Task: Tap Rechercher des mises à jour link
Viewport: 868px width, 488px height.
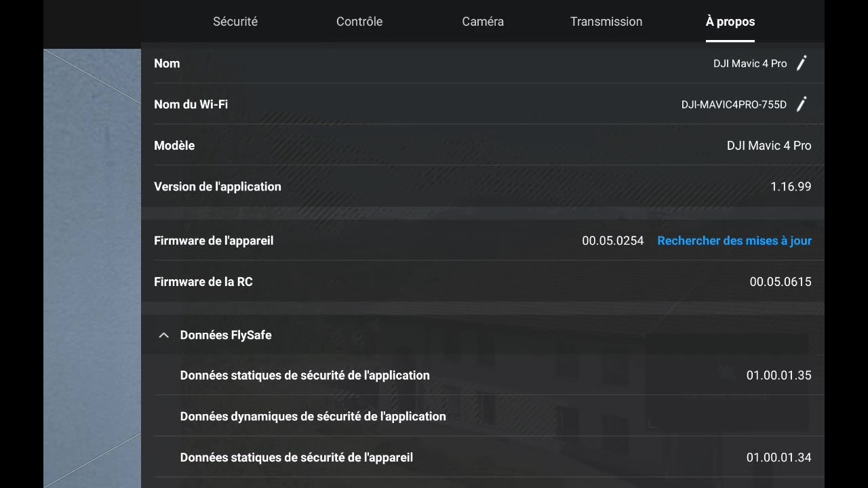Action: (x=734, y=241)
